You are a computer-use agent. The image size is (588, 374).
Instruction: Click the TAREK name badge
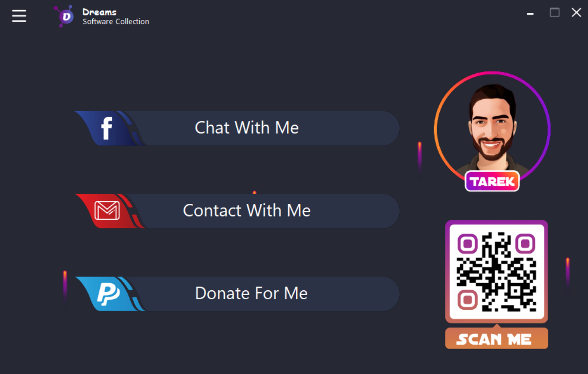click(492, 181)
